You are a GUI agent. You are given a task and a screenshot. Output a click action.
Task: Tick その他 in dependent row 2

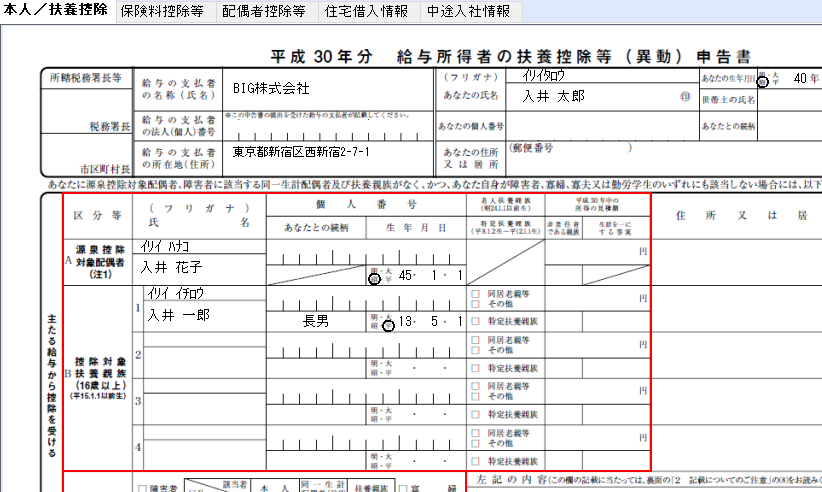[475, 350]
